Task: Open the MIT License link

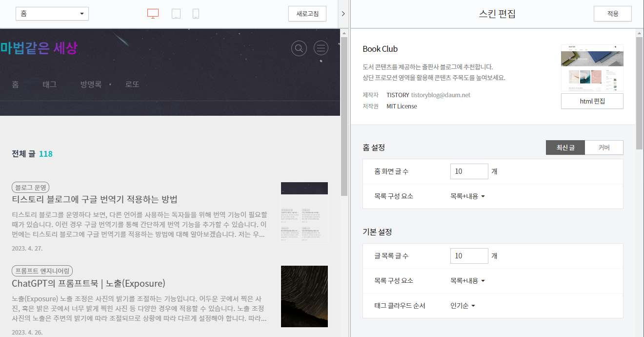Action: (402, 106)
